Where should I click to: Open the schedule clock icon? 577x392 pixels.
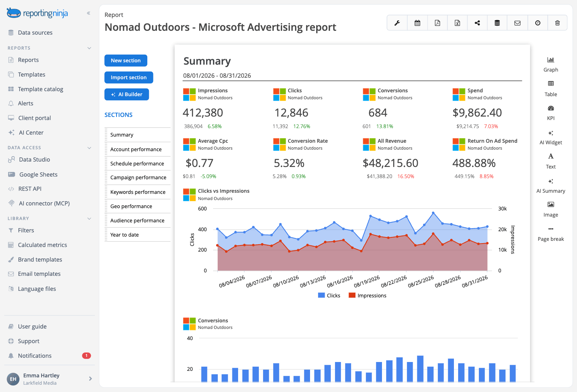(538, 23)
